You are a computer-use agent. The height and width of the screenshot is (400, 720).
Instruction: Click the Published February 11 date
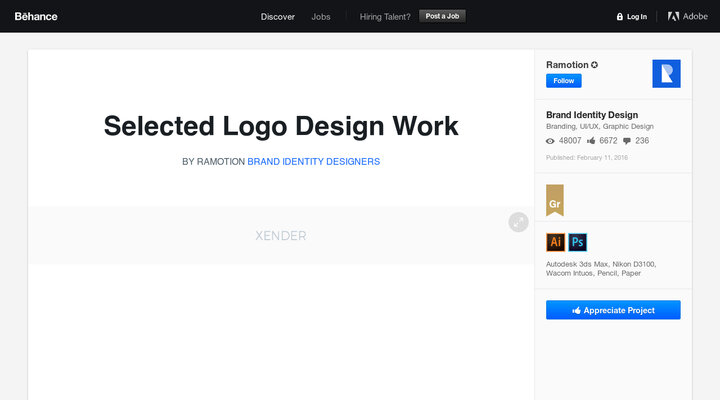click(x=587, y=158)
